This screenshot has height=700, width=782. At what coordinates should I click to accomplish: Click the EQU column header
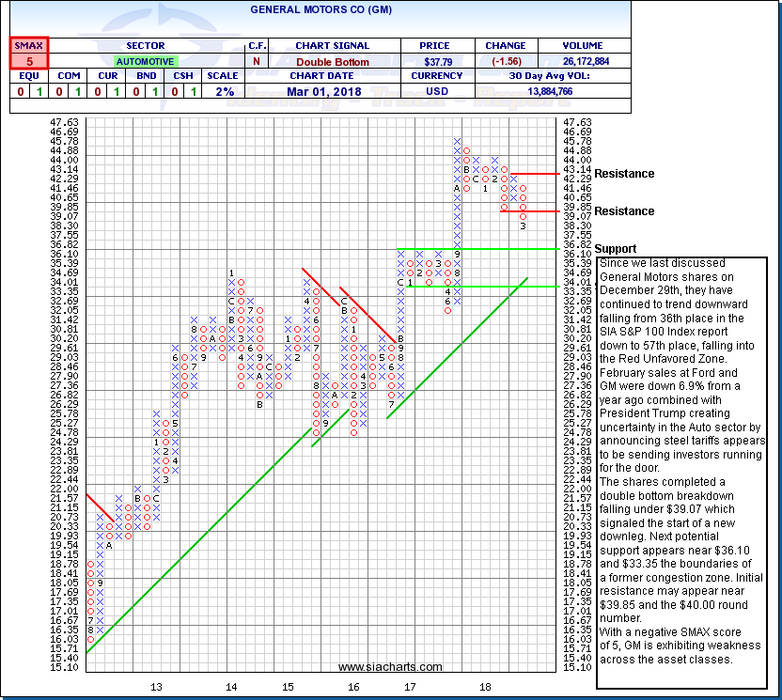pyautogui.click(x=29, y=76)
